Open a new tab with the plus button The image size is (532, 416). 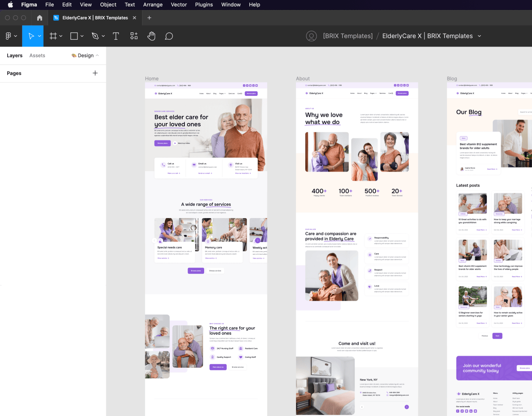149,18
